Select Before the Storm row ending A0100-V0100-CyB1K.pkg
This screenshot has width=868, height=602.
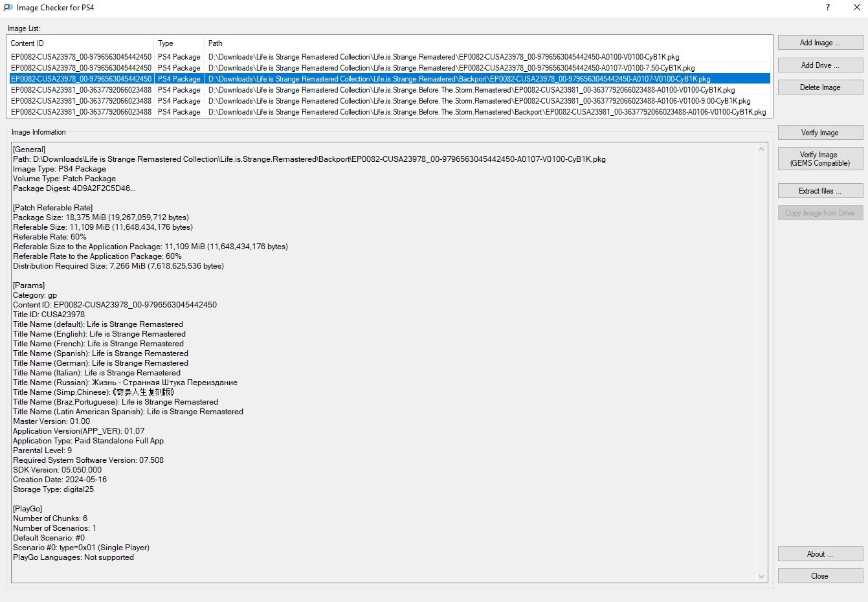(389, 90)
